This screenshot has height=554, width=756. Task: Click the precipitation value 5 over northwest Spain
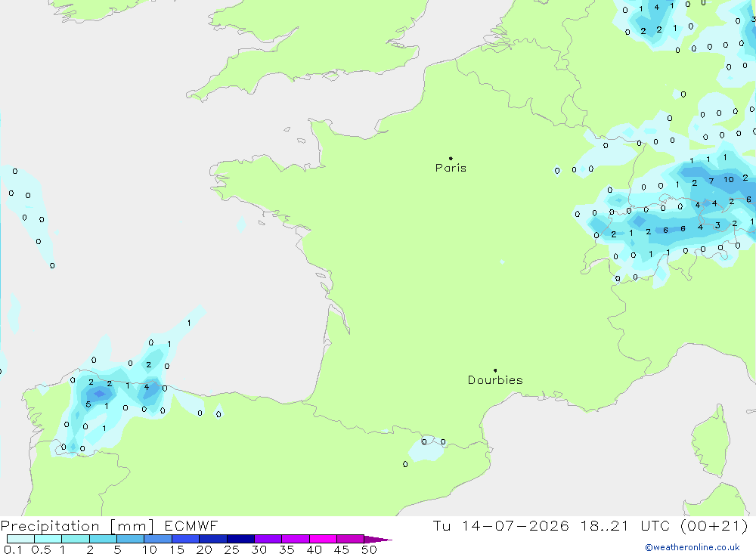(88, 404)
